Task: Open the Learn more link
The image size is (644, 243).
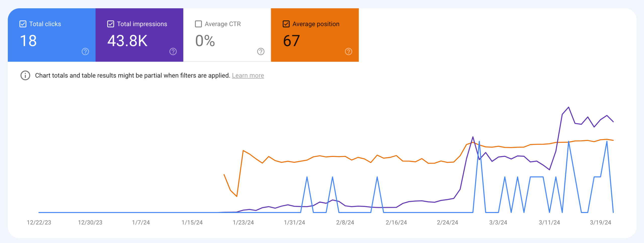Action: pyautogui.click(x=248, y=76)
